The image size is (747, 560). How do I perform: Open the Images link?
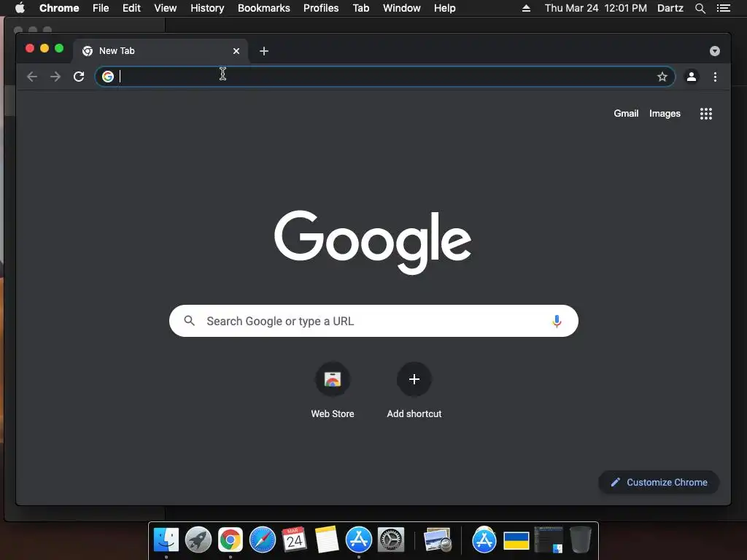(665, 113)
